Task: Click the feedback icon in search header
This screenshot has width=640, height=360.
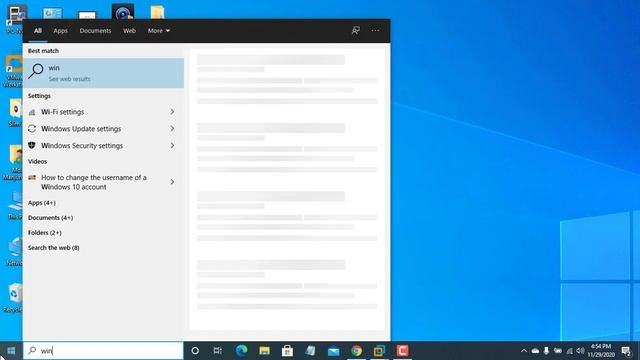Action: point(356,31)
